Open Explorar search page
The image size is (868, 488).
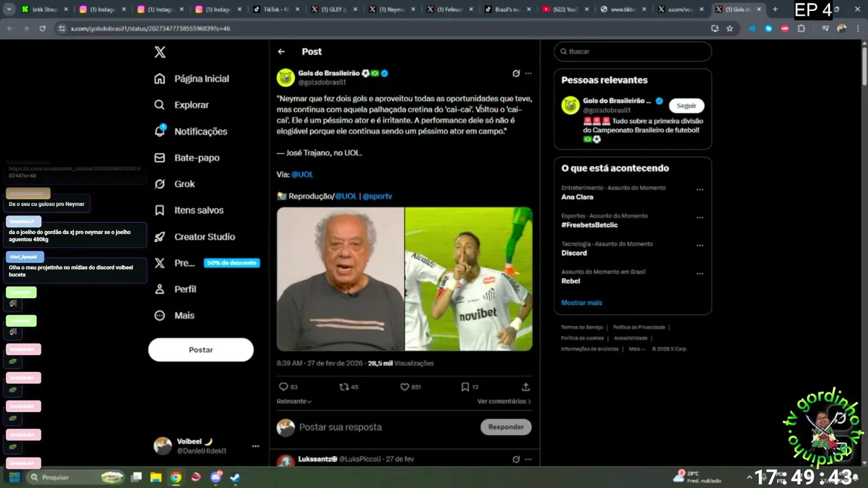(x=182, y=105)
